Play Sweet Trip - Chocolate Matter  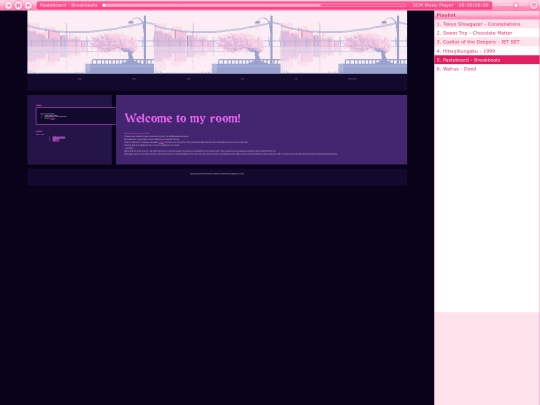pyautogui.click(x=487, y=33)
